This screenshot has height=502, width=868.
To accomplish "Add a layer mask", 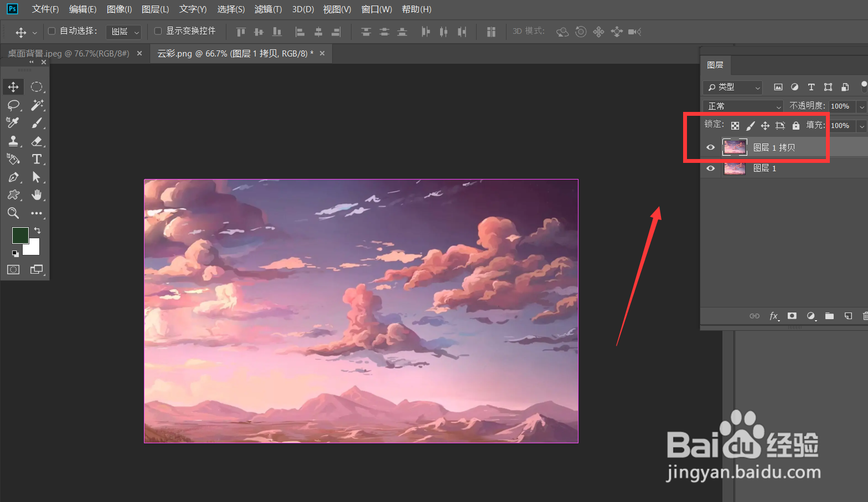I will [x=792, y=316].
